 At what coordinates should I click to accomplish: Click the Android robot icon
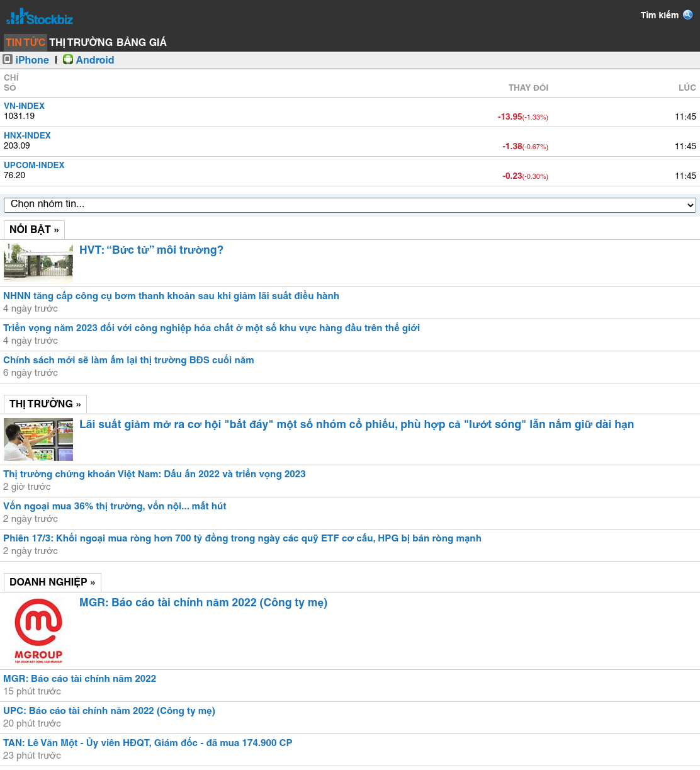click(68, 59)
